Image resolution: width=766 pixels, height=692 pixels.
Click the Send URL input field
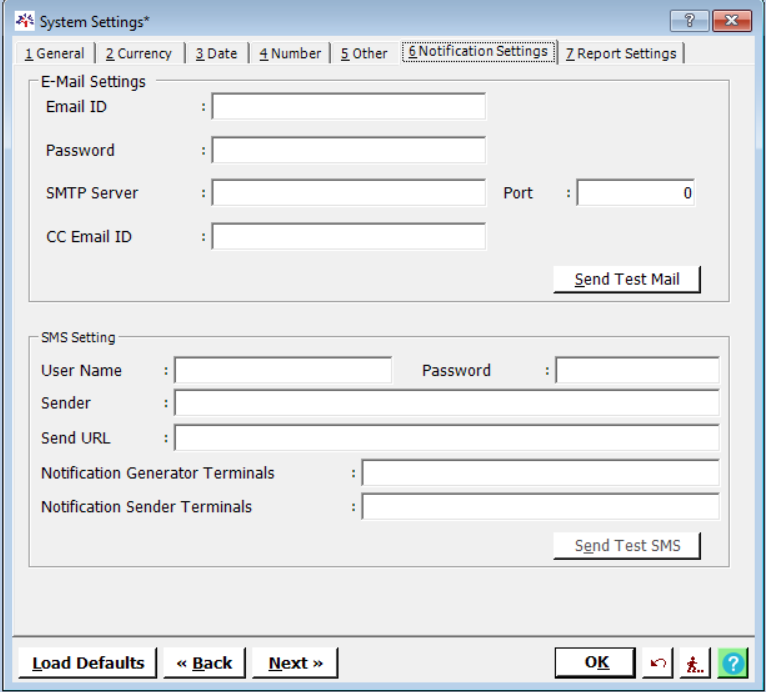(x=446, y=438)
